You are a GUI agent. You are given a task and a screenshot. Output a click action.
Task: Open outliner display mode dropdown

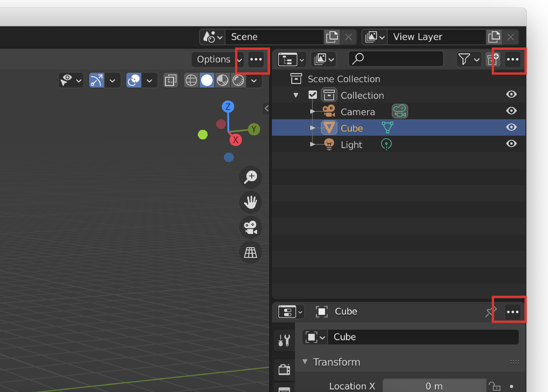coord(324,59)
